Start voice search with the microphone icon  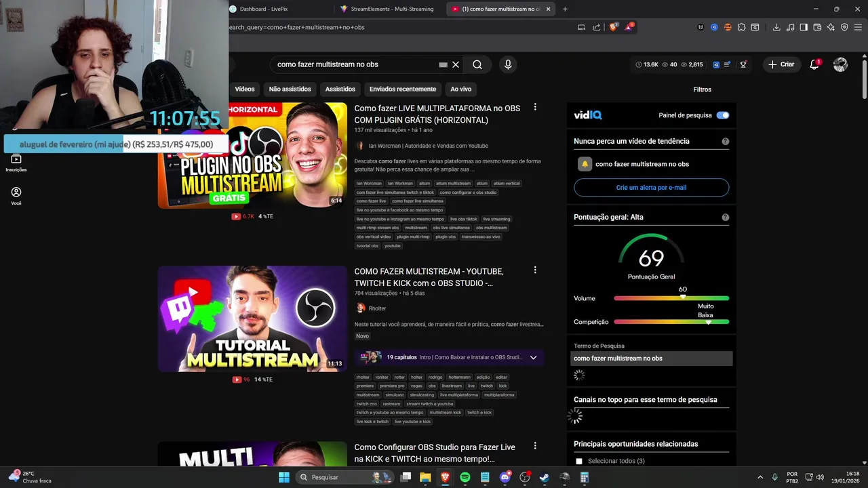508,64
